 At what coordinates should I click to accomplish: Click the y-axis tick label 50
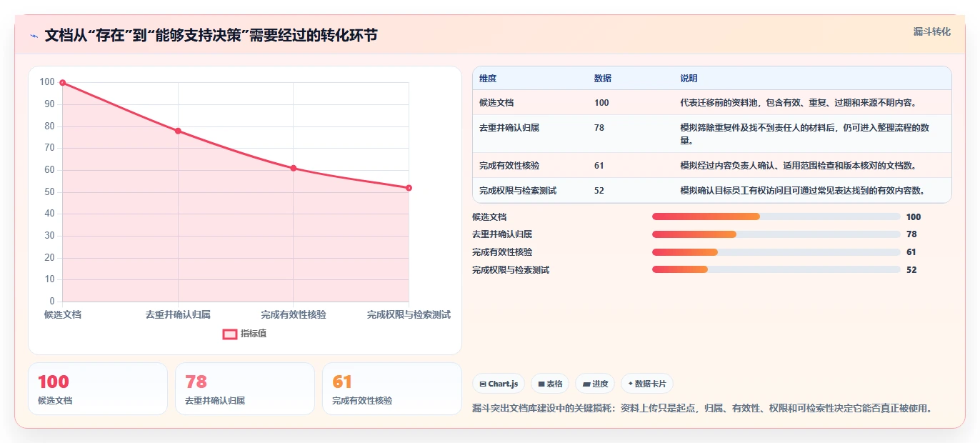pos(49,192)
